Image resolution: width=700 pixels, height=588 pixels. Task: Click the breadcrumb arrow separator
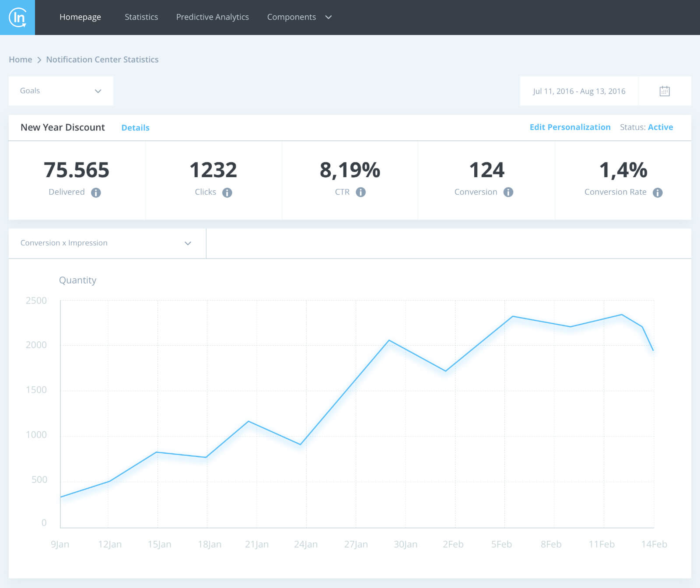tap(39, 60)
